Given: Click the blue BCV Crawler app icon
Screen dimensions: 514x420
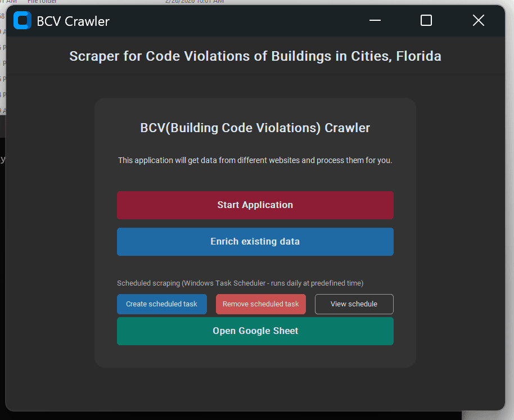Looking at the screenshot, I should point(22,21).
